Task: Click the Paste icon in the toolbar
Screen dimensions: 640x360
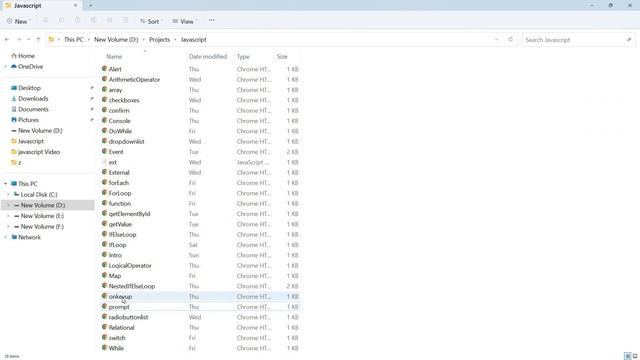Action: tap(77, 20)
